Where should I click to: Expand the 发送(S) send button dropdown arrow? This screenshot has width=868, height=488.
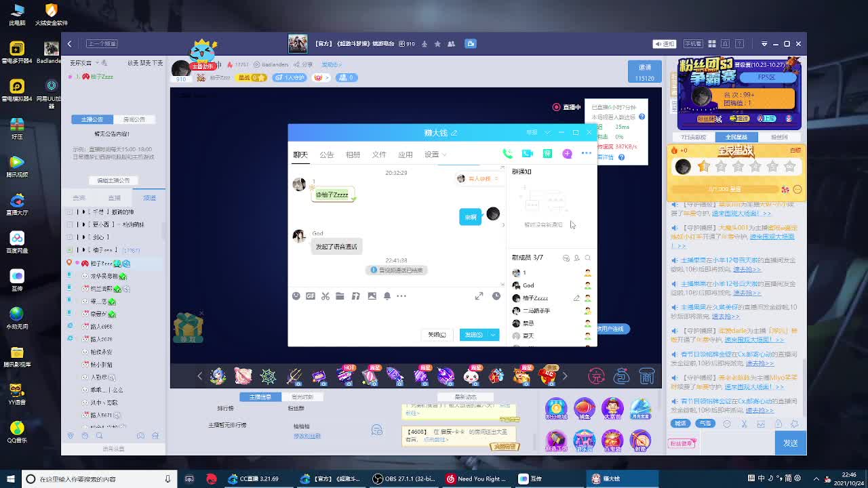494,334
